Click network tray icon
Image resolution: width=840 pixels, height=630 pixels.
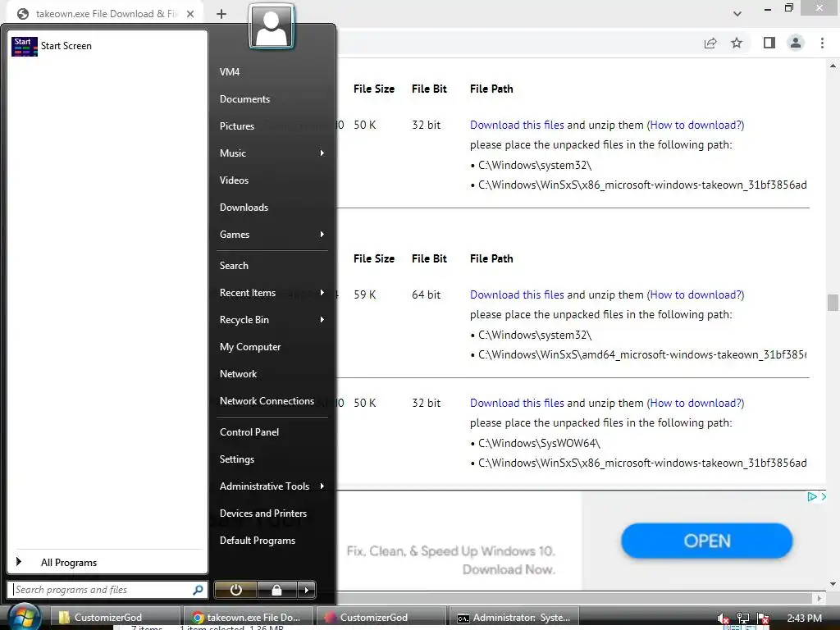[x=742, y=619]
